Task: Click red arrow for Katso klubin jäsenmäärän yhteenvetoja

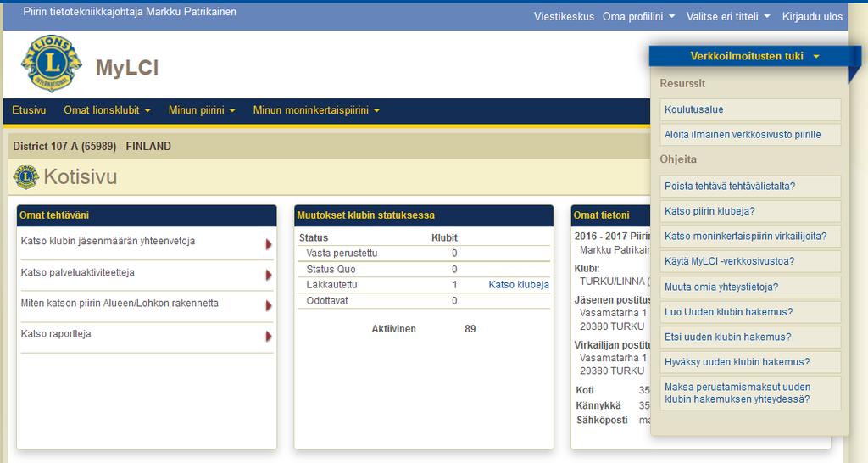Action: [x=269, y=244]
